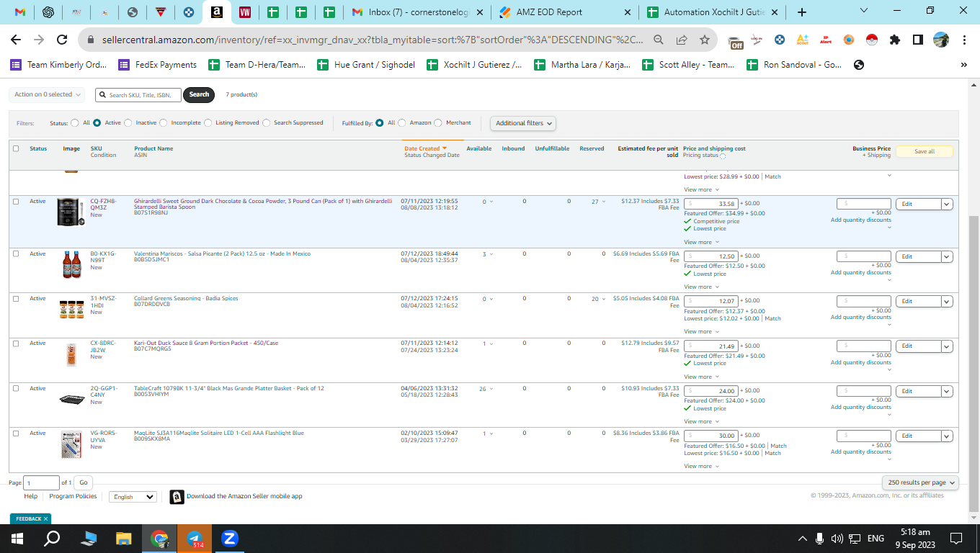Click the Amazon app icon beside Download link
Screen dimensions: 980x553
pos(177,497)
